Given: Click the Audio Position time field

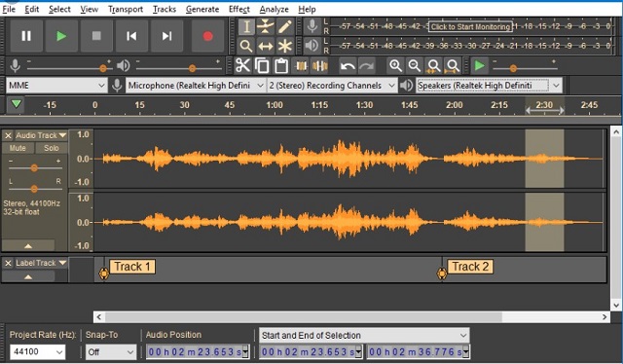Looking at the screenshot, I should 198,351.
